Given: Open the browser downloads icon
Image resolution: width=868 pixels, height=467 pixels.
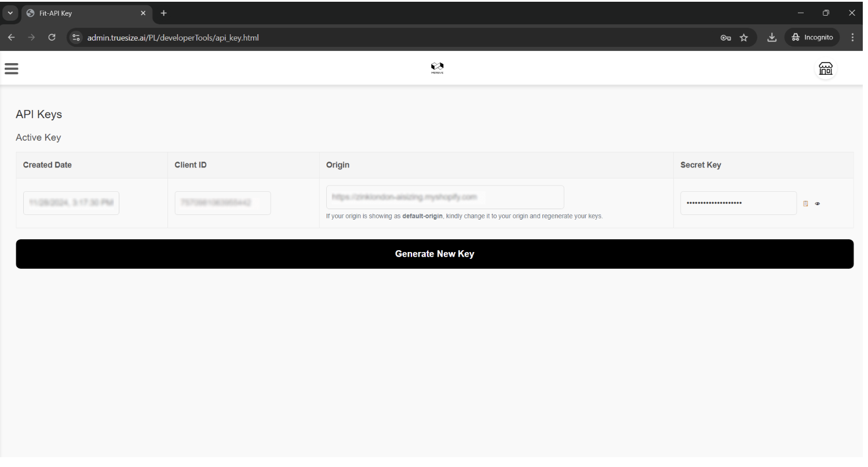Looking at the screenshot, I should 771,38.
